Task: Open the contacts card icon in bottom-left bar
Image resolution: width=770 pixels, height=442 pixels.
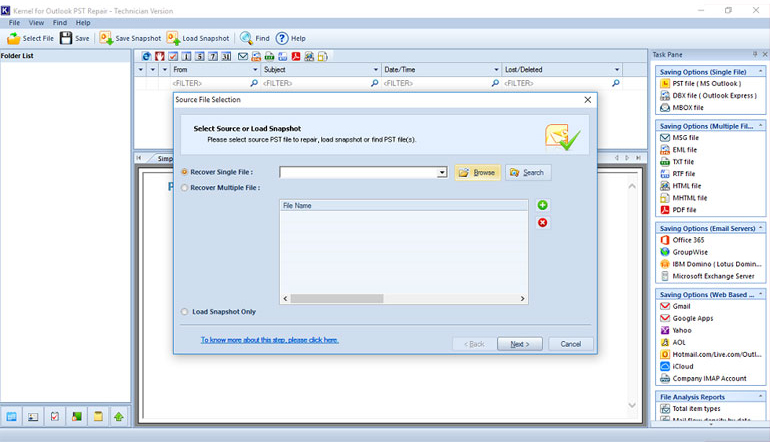Action: click(x=33, y=416)
